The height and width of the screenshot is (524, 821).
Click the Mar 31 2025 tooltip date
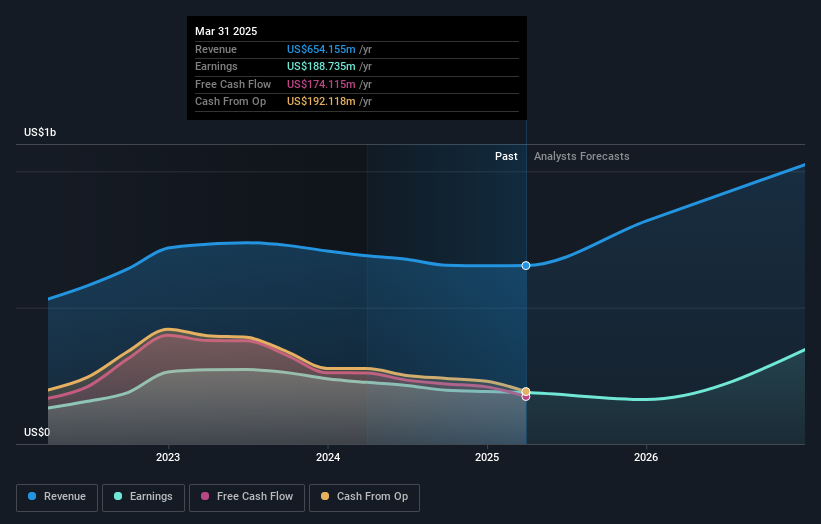tap(226, 31)
